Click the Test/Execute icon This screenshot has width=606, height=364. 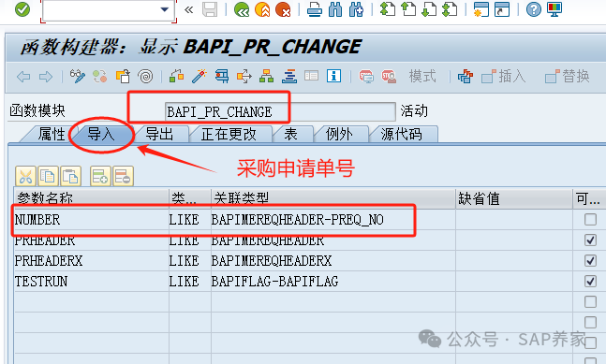coord(222,77)
